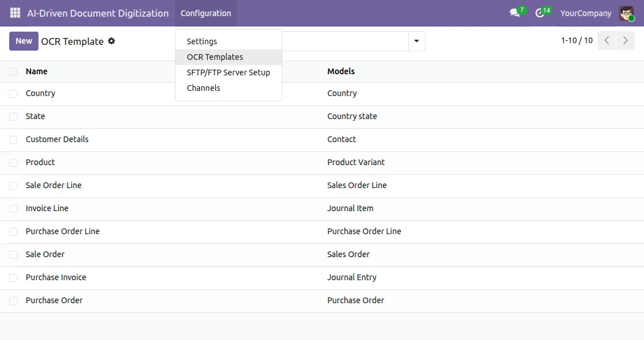The height and width of the screenshot is (340, 644).
Task: Collapse the Configuration menu
Action: click(x=206, y=13)
